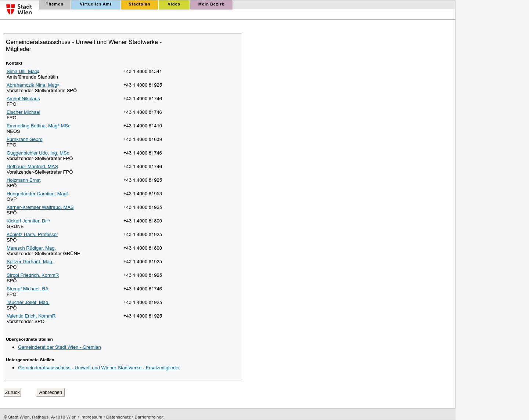View Eischer Michael details

click(x=24, y=112)
